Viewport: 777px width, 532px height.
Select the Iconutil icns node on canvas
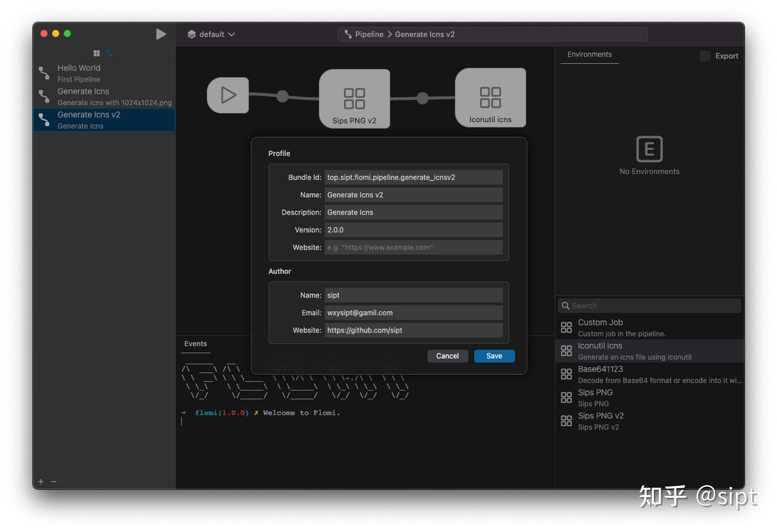pos(491,97)
